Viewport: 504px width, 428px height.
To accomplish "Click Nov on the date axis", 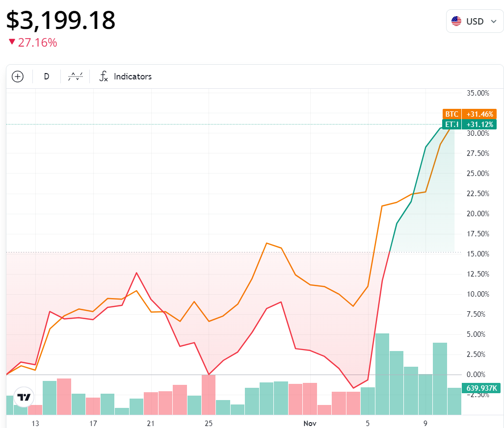I will [309, 423].
